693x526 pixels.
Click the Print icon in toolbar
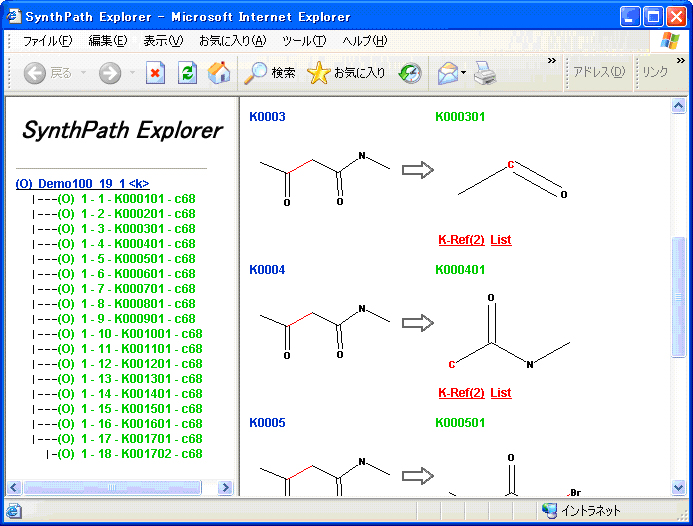485,73
